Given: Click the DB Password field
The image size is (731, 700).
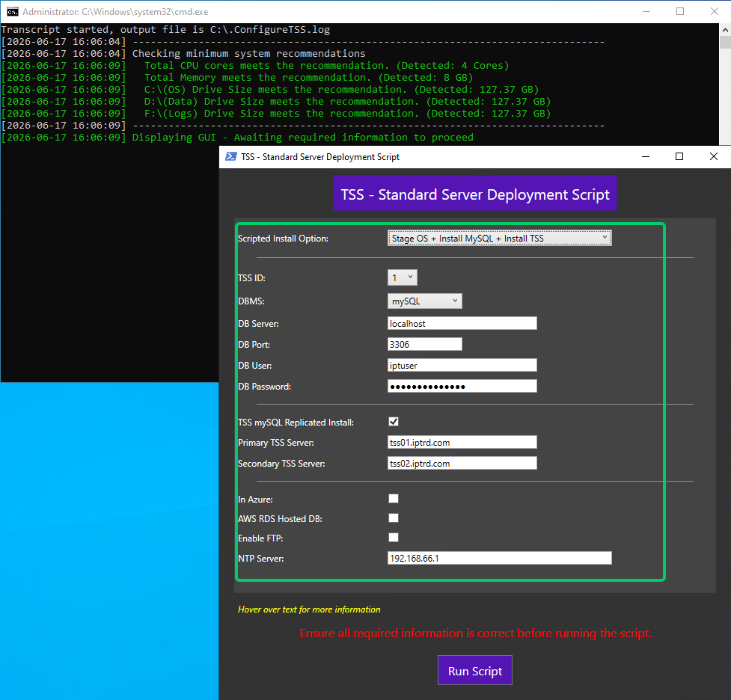Looking at the screenshot, I should tap(462, 387).
